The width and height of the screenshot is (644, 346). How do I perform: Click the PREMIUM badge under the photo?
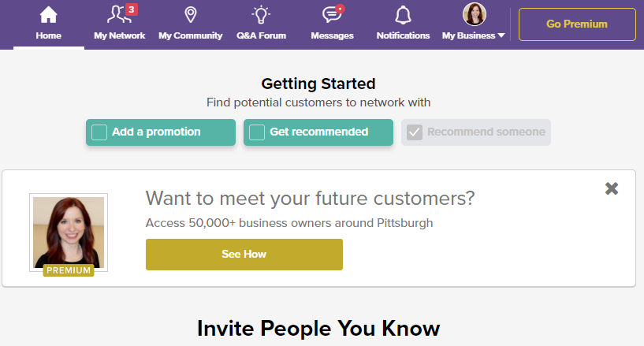pyautogui.click(x=69, y=270)
